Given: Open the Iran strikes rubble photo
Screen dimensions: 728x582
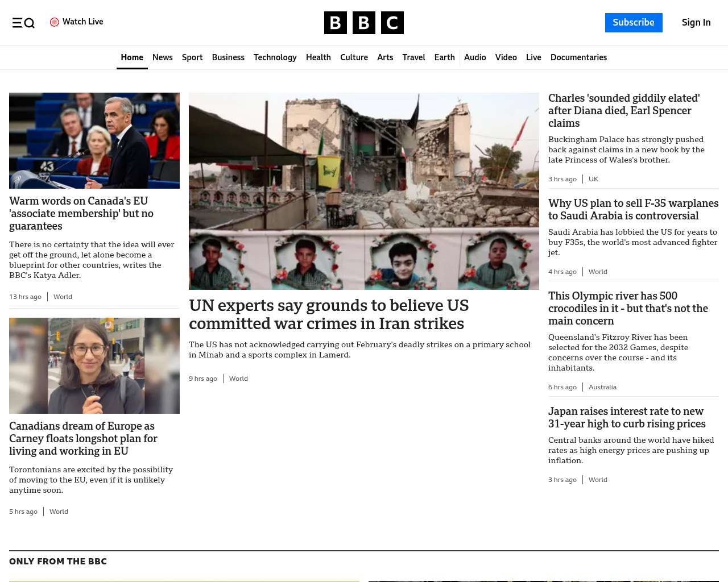Looking at the screenshot, I should pos(364,191).
